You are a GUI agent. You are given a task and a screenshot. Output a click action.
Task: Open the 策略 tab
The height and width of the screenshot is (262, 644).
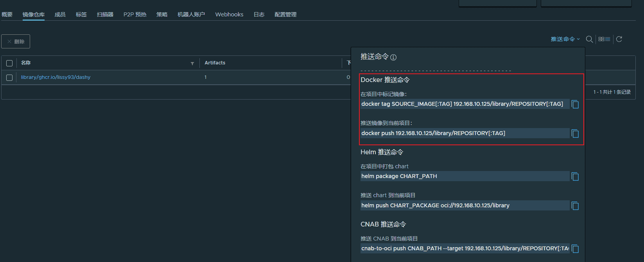[x=162, y=14]
